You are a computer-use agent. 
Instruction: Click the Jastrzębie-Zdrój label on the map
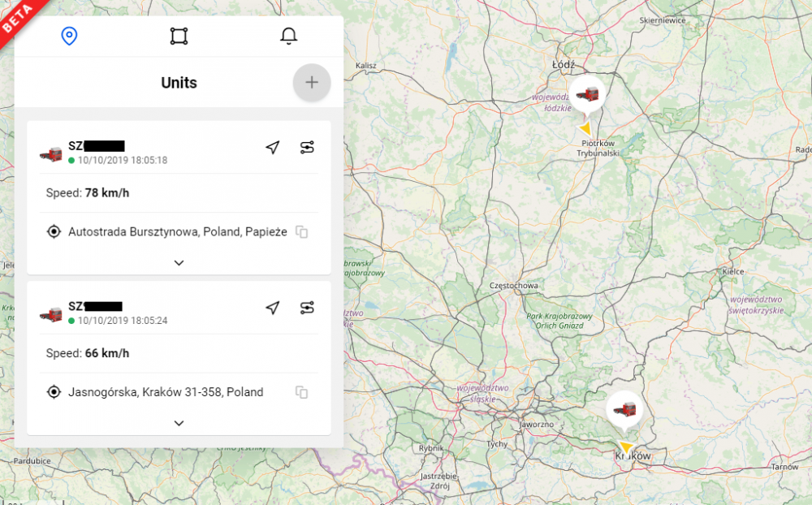click(x=439, y=481)
